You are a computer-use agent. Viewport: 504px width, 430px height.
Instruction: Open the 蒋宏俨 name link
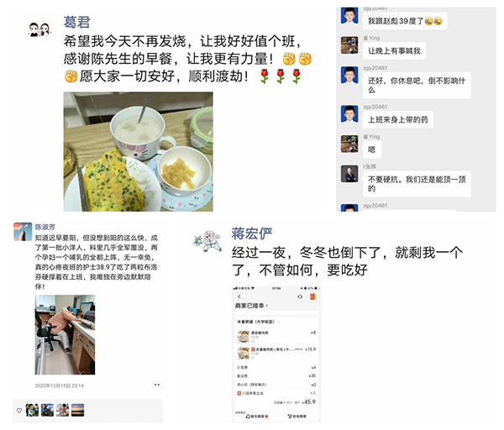click(x=252, y=233)
